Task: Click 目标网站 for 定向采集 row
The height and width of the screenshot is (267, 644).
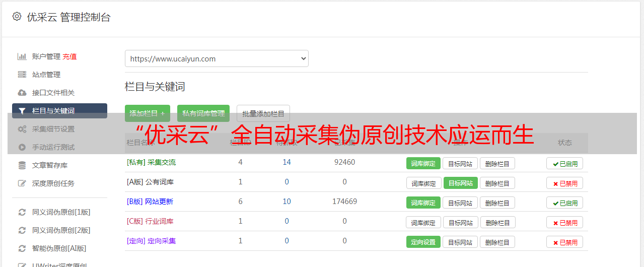Action: [x=460, y=242]
